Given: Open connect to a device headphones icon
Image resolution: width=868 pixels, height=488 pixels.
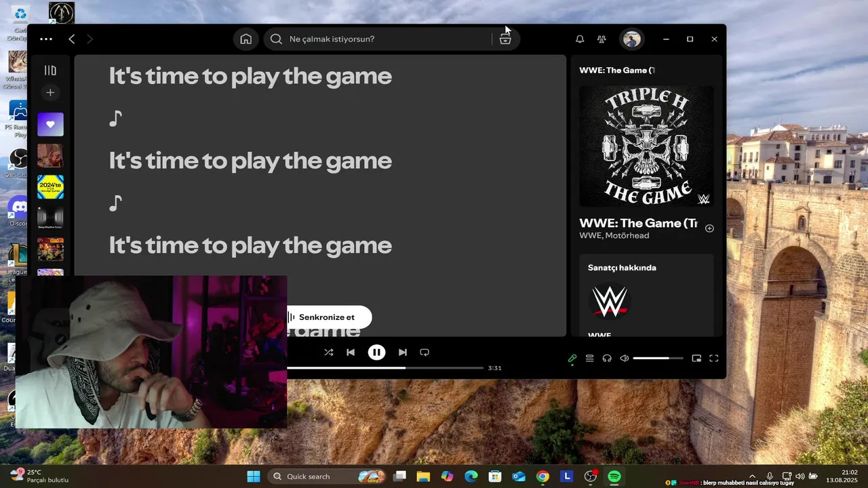Looking at the screenshot, I should 607,359.
